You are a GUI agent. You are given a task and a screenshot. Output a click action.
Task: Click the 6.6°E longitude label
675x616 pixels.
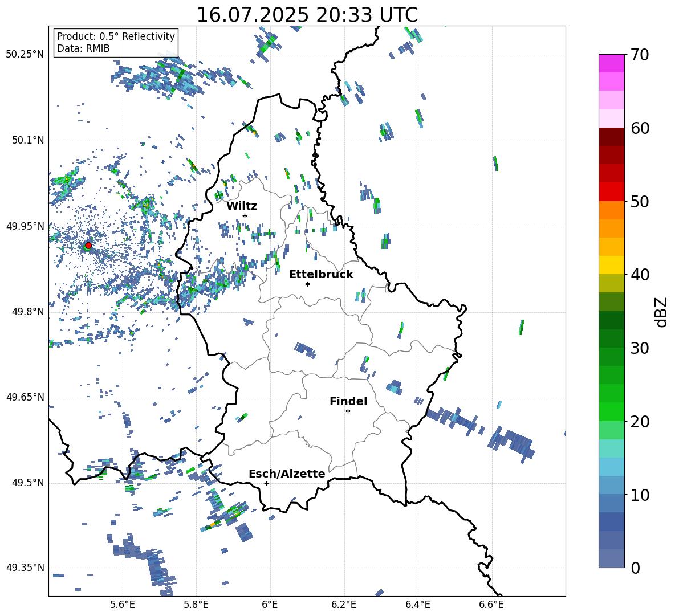(x=491, y=605)
